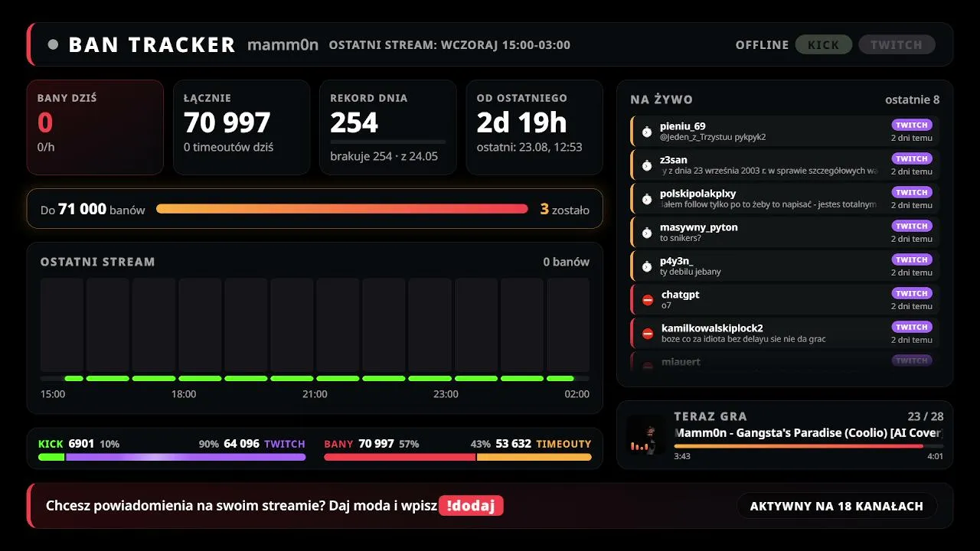Screen dimensions: 980x551
Task: Click the message 'to snikers?'
Action: [x=681, y=238]
